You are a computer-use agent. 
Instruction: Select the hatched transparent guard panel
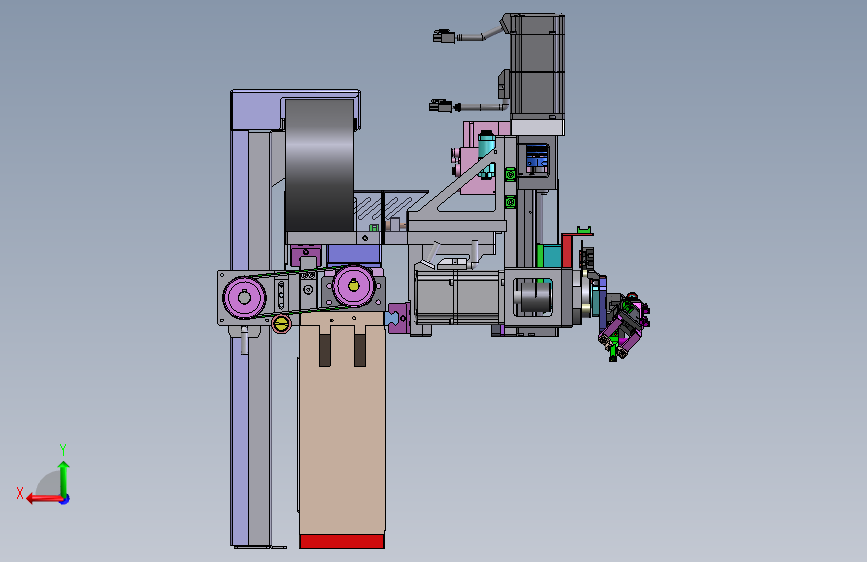[390, 209]
